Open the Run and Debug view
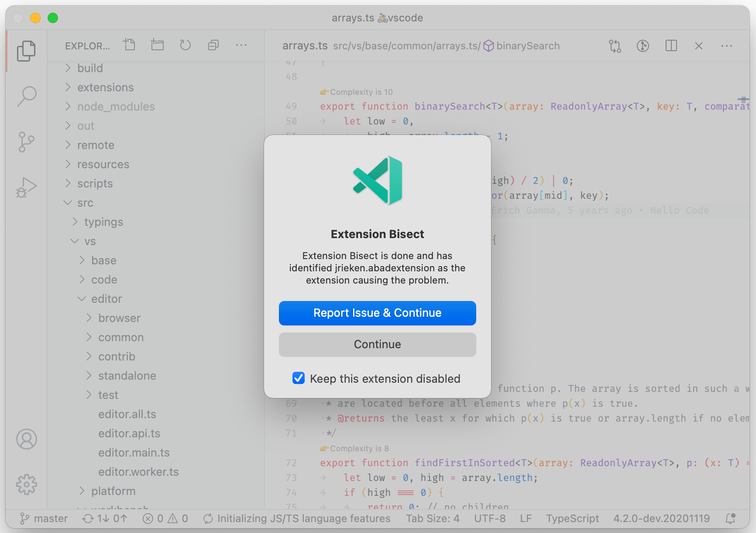 tap(27, 188)
